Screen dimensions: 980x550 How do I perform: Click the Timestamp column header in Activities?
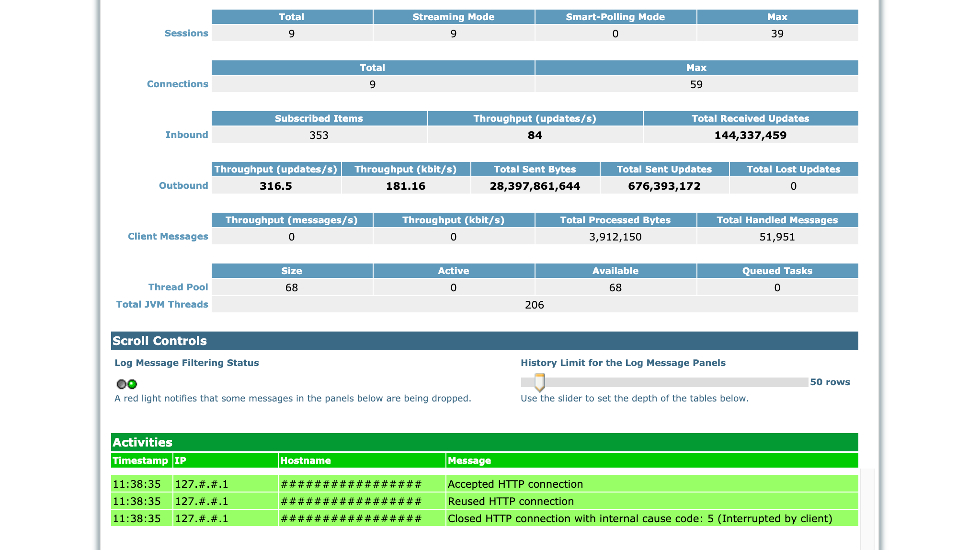(x=140, y=460)
